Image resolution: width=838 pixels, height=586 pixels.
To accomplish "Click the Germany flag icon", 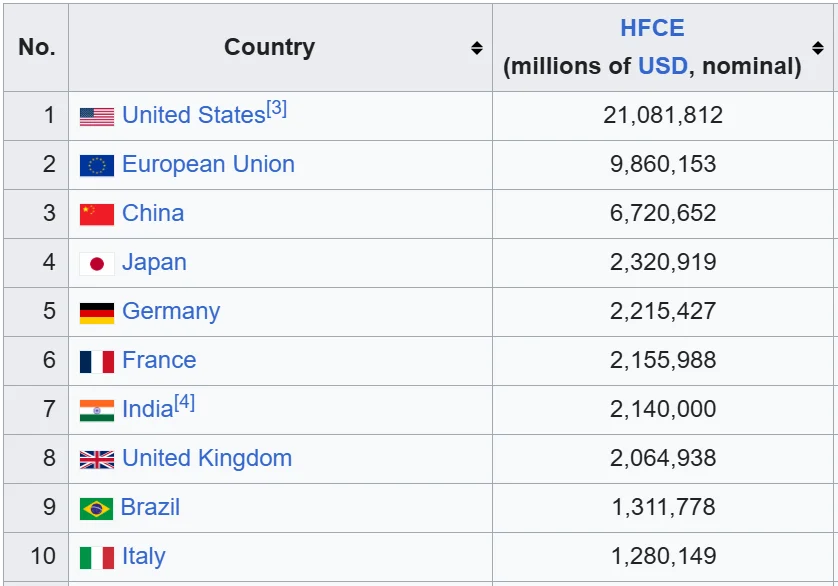I will coord(97,313).
